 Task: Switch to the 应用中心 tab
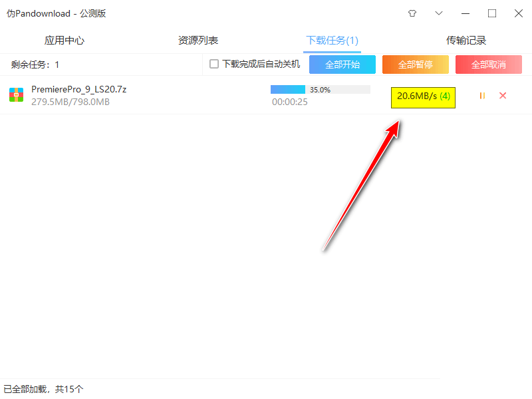pyautogui.click(x=64, y=40)
